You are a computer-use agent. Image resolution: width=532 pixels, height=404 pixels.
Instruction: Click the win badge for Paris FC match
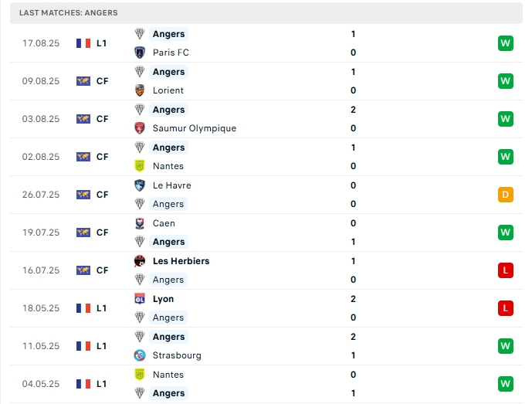(x=506, y=43)
